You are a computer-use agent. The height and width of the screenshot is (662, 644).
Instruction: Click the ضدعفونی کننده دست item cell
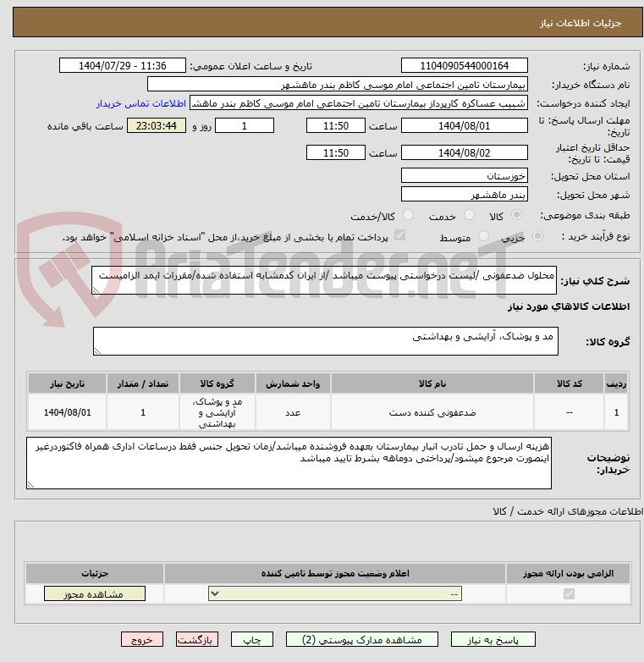coord(432,412)
